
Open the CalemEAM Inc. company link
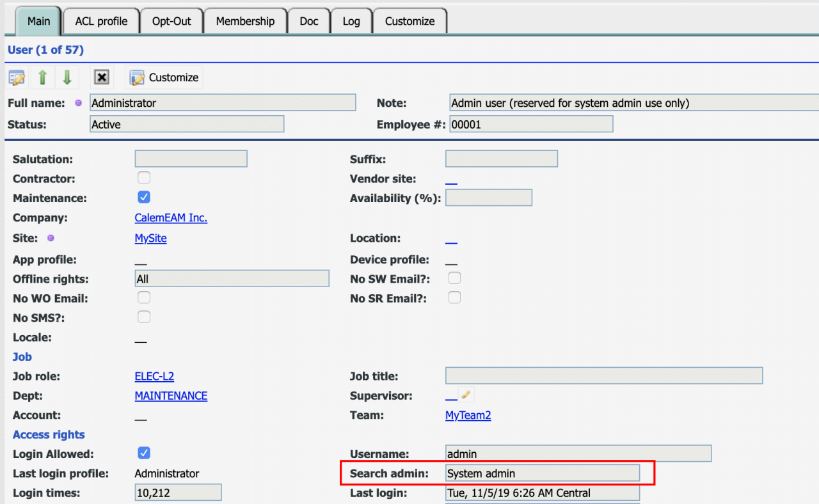pyautogui.click(x=171, y=218)
